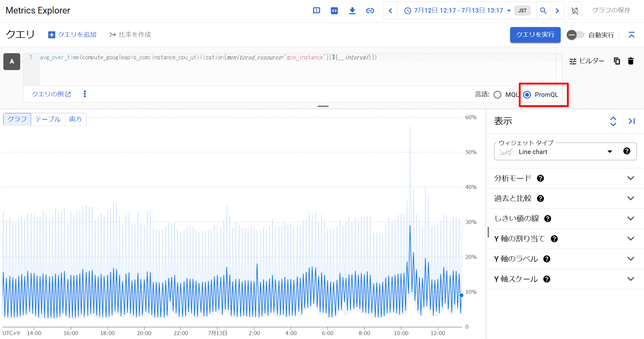Delete query A with trash icon
Image resolution: width=644 pixels, height=339 pixels.
pos(630,61)
